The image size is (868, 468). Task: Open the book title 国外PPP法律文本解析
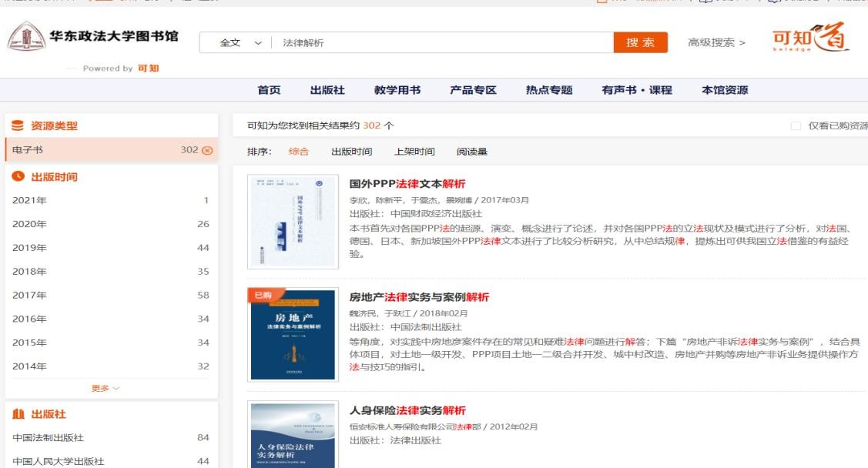[x=407, y=184]
